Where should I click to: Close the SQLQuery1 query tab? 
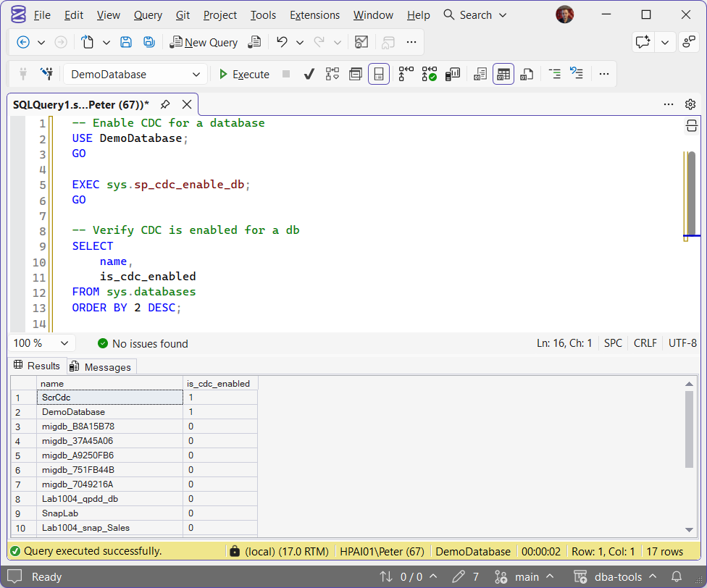click(187, 104)
